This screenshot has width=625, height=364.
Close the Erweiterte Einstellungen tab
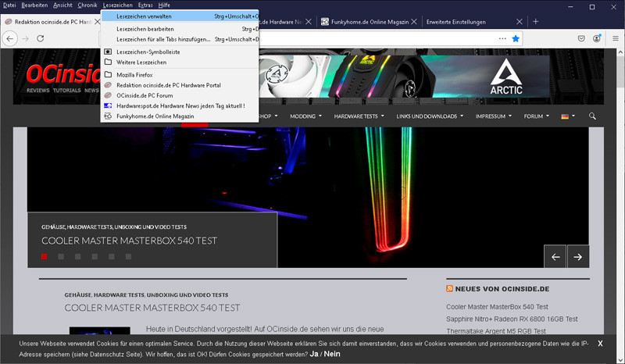pyautogui.click(x=520, y=22)
